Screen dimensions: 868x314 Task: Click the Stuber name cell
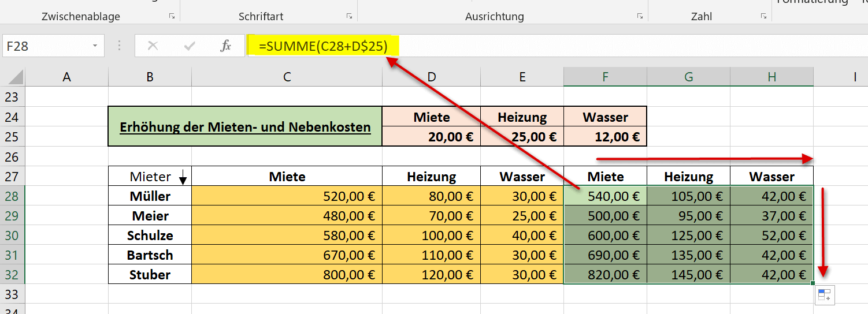[150, 274]
